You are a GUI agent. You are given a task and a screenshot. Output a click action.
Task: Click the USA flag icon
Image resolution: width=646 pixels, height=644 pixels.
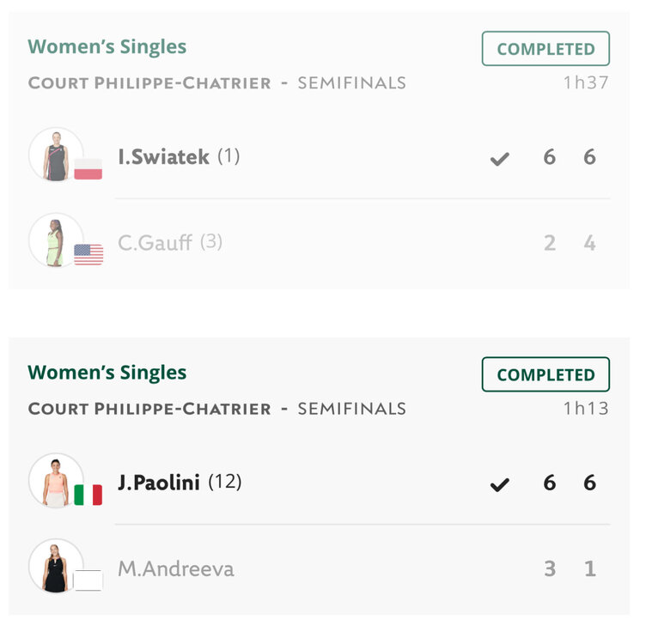click(x=88, y=254)
